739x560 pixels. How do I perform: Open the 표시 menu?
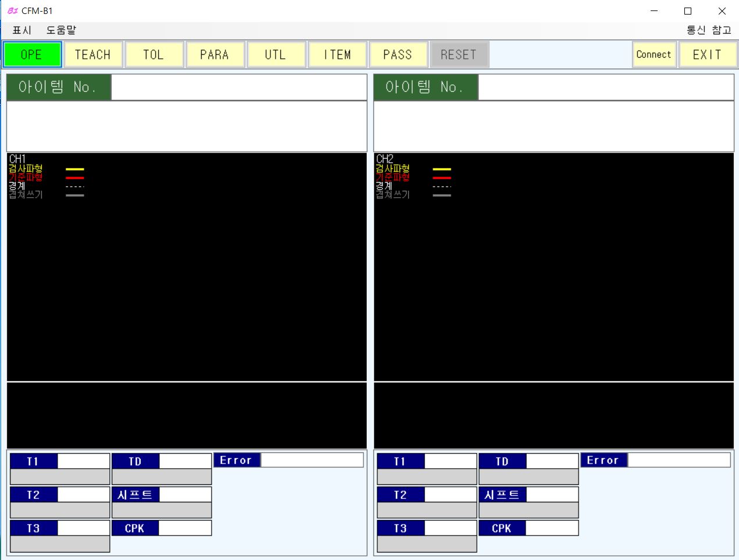(x=22, y=30)
